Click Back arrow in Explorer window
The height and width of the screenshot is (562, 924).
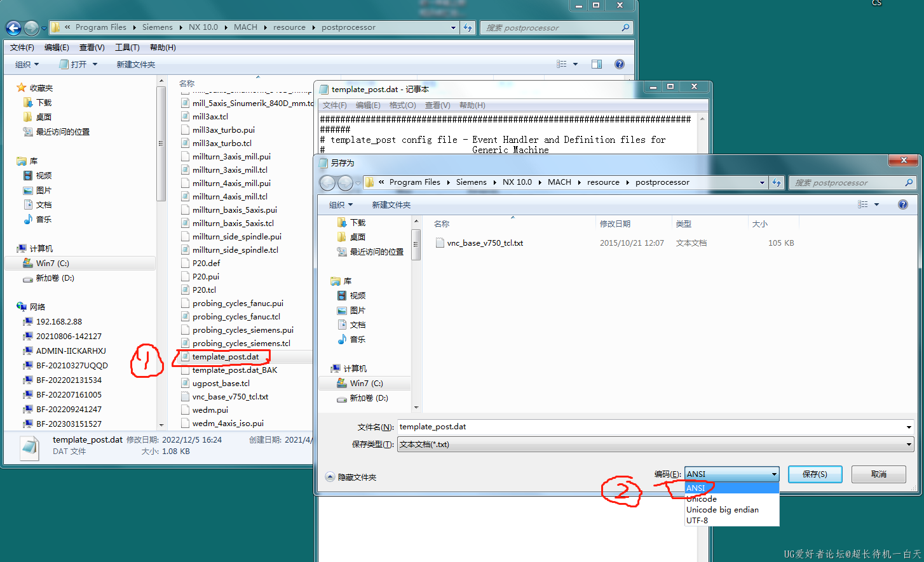coord(13,28)
